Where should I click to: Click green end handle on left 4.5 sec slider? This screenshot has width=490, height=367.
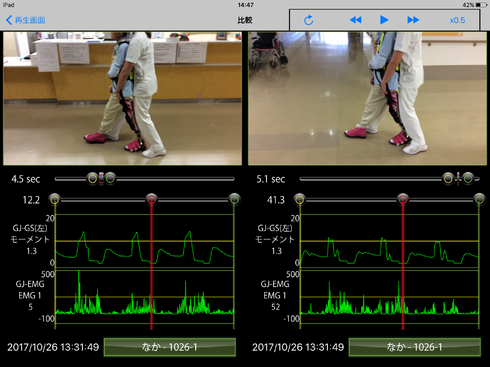pos(110,179)
